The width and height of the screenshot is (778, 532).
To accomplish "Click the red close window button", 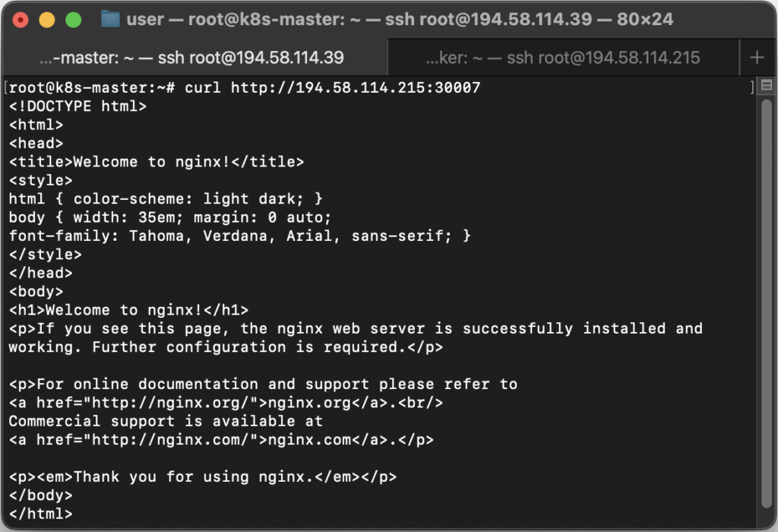I will tap(21, 19).
